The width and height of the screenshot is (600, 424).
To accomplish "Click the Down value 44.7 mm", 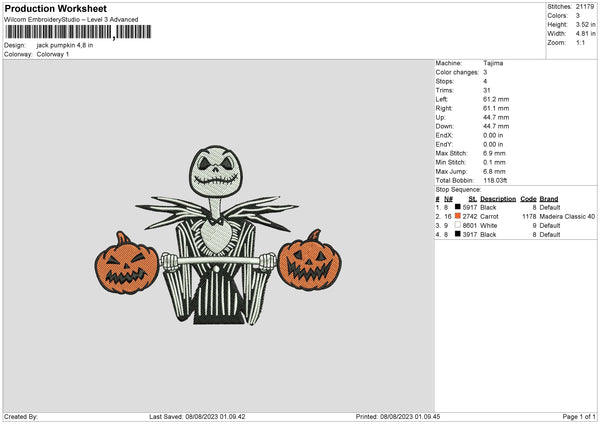I will (496, 126).
